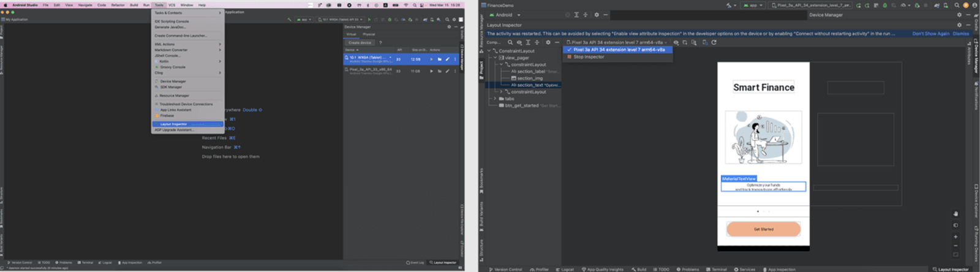
Task: Open component tree settings gear
Action: click(x=548, y=42)
